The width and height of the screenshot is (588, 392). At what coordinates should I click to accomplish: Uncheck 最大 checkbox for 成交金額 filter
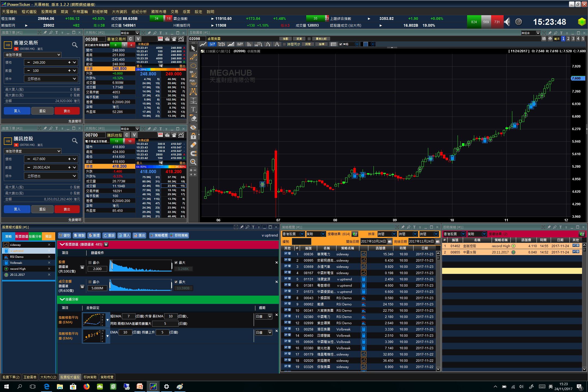tap(176, 282)
